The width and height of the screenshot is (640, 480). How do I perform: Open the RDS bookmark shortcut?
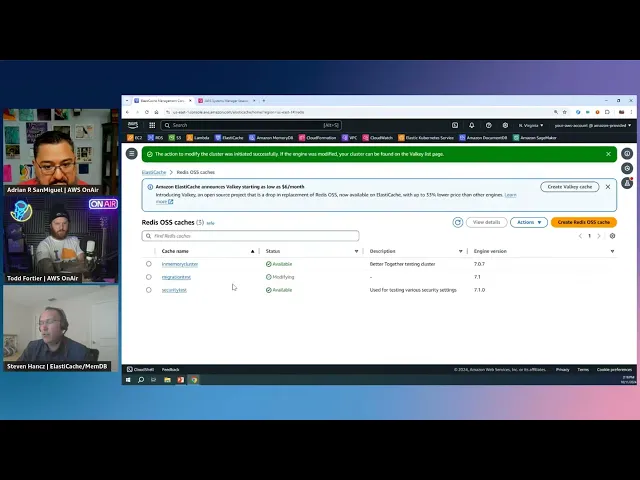pyautogui.click(x=156, y=138)
